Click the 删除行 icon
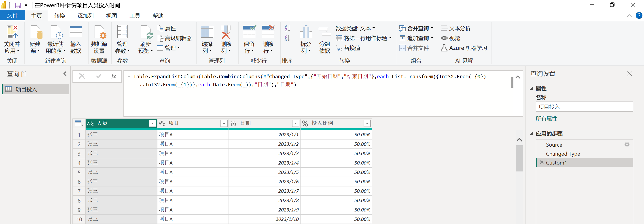 point(268,32)
